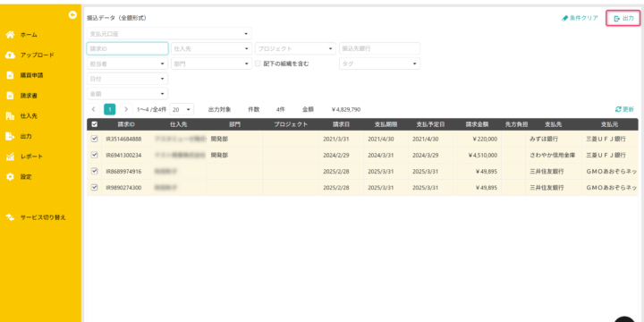Go to previous page arrow
Viewport: 644px width, 322px height.
(x=94, y=109)
